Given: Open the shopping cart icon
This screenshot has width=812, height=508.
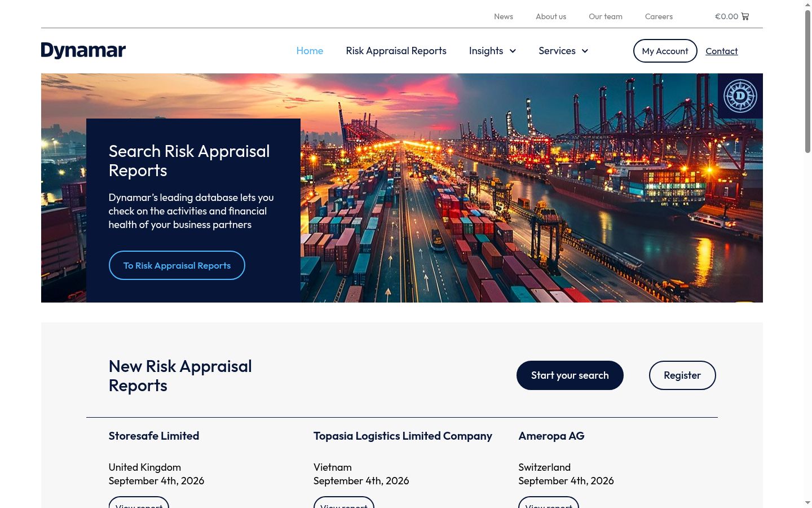Looking at the screenshot, I should (745, 16).
